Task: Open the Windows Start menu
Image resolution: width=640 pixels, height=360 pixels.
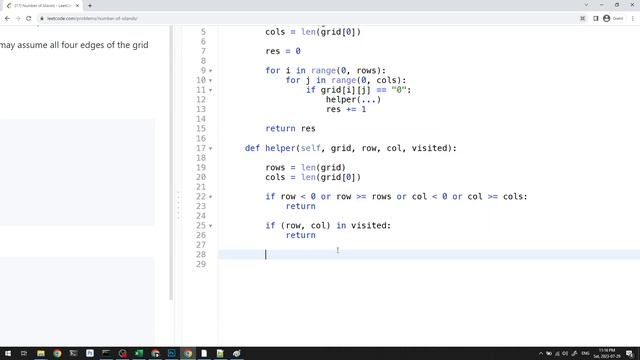Action: 8,353
